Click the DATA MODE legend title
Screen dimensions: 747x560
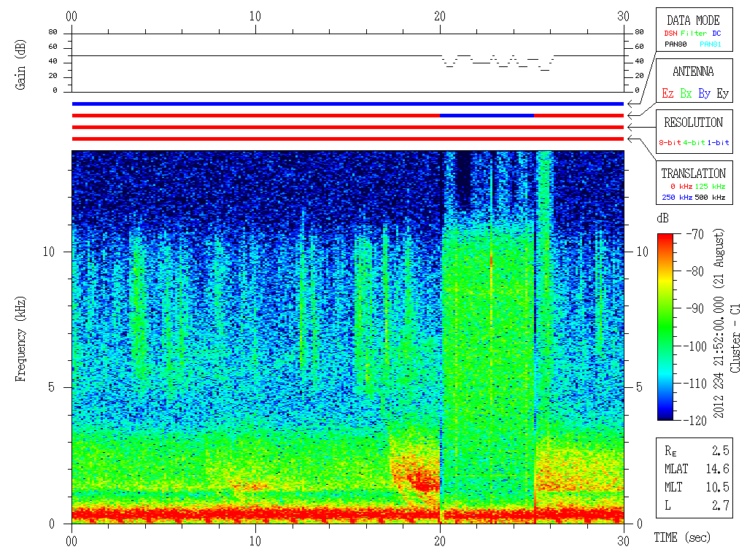(x=693, y=20)
